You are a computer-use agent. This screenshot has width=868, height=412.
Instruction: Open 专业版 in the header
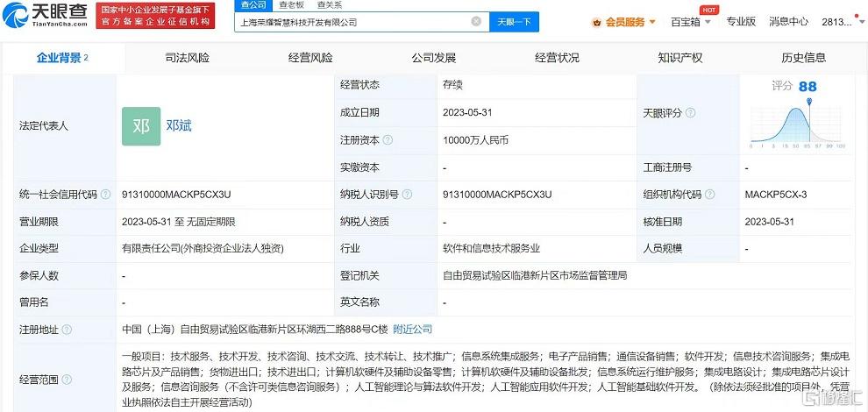[x=741, y=22]
